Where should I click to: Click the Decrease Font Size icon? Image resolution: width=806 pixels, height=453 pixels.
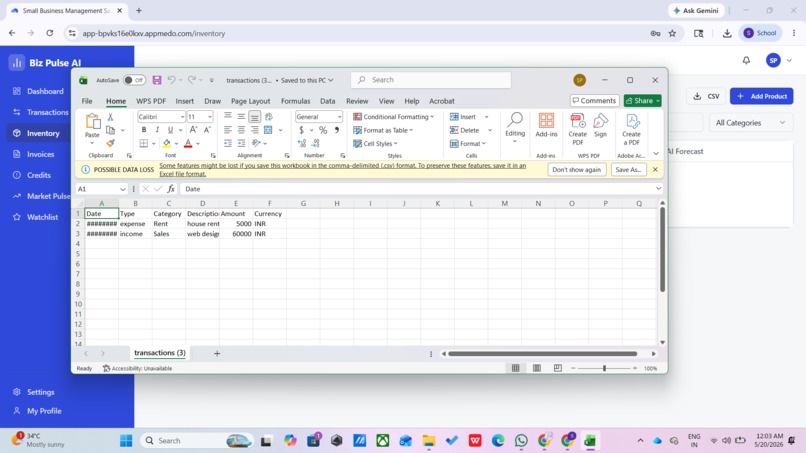[207, 130]
